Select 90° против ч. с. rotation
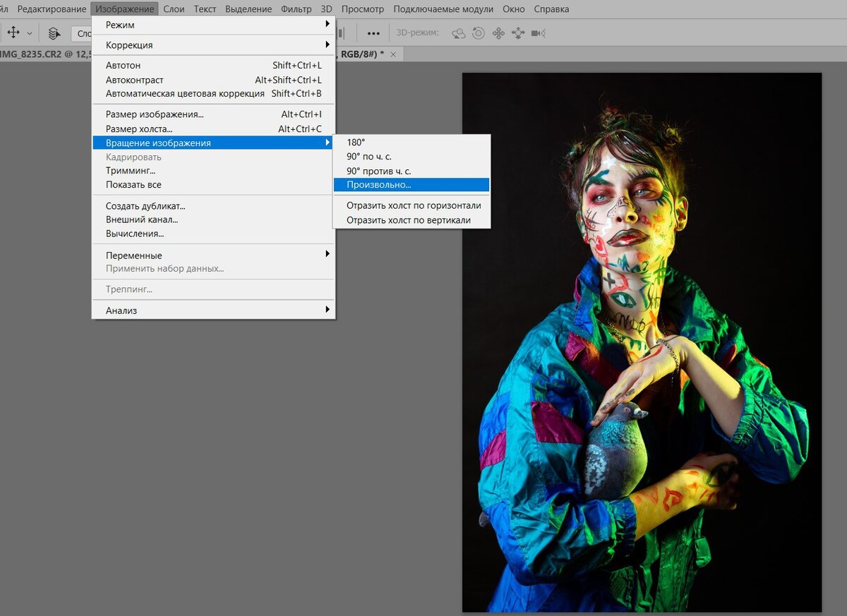The width and height of the screenshot is (847, 616). point(412,171)
